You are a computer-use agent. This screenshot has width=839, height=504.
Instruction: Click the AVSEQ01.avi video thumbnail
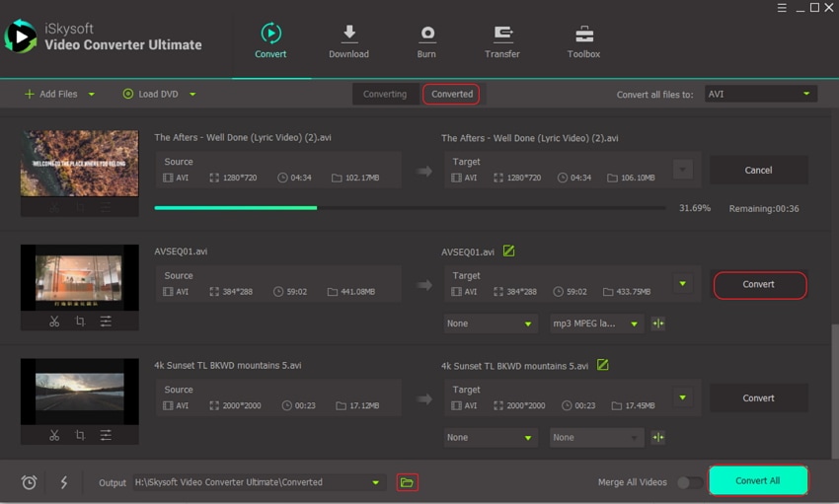80,277
